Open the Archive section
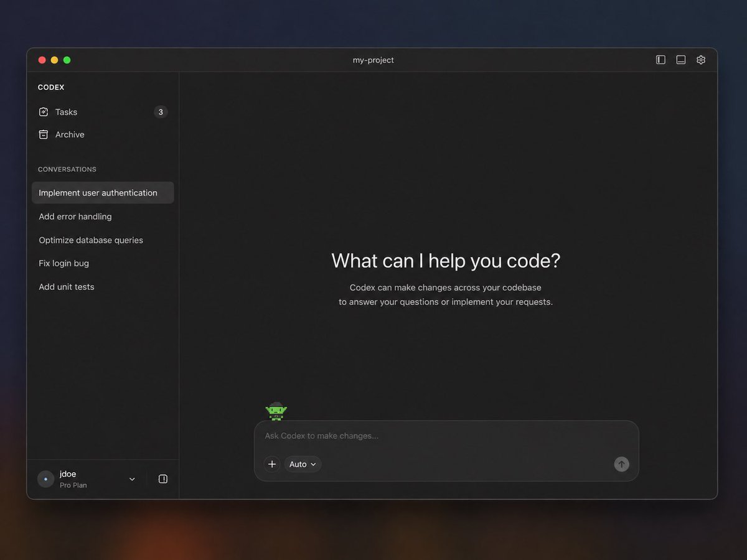Image resolution: width=747 pixels, height=560 pixels. pyautogui.click(x=103, y=134)
